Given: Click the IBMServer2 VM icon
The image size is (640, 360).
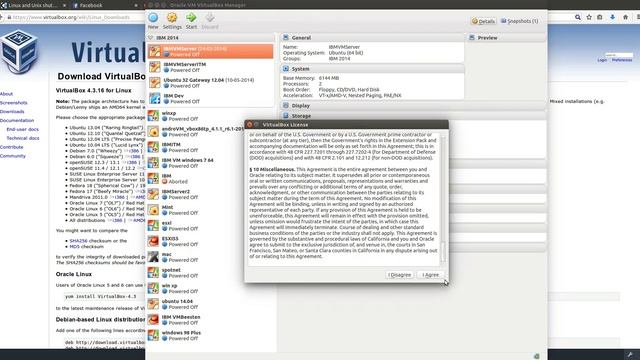Looking at the screenshot, I should click(153, 194).
